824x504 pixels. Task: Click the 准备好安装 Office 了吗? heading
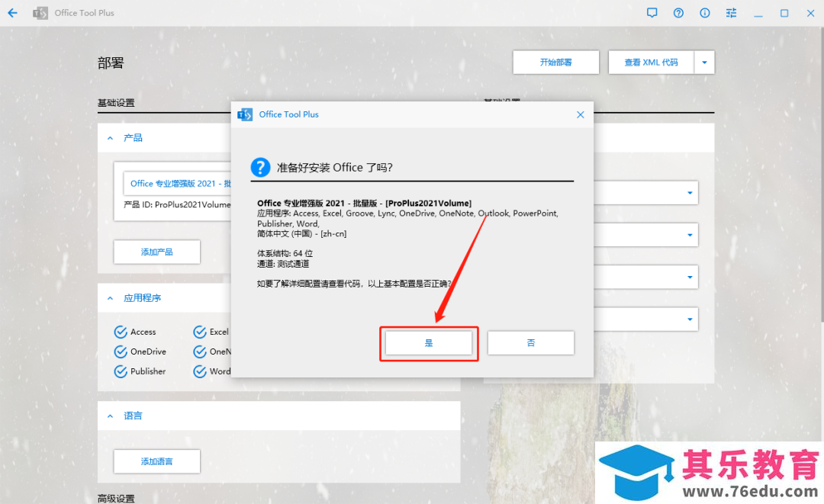pos(335,168)
